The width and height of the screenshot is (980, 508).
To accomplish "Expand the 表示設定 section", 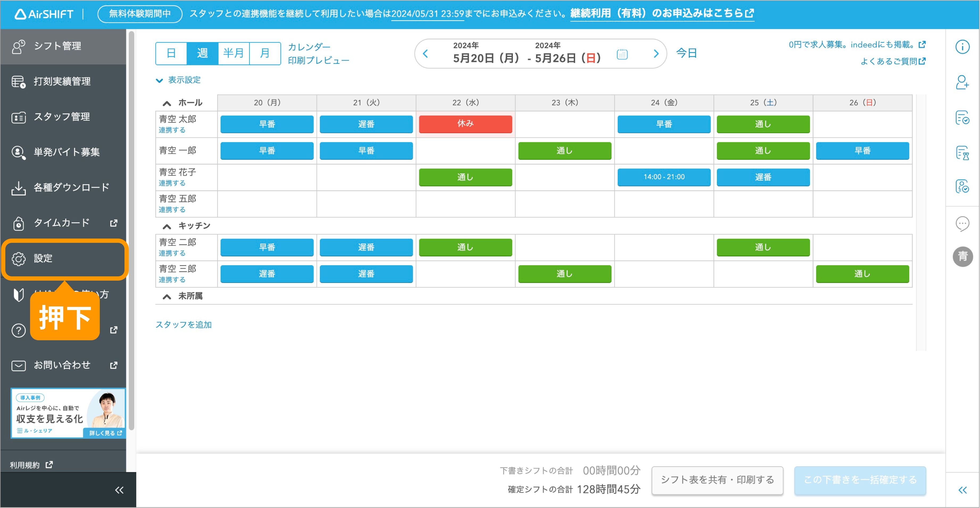I will pyautogui.click(x=178, y=80).
